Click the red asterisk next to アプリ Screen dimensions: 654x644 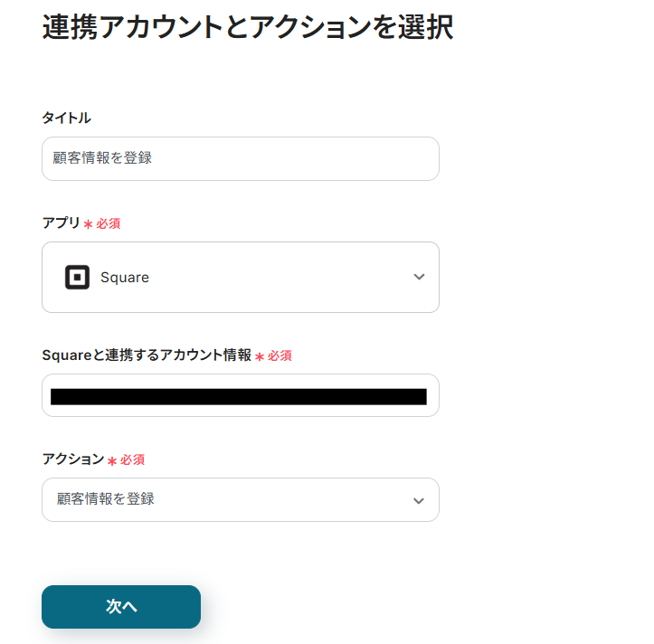(x=88, y=224)
